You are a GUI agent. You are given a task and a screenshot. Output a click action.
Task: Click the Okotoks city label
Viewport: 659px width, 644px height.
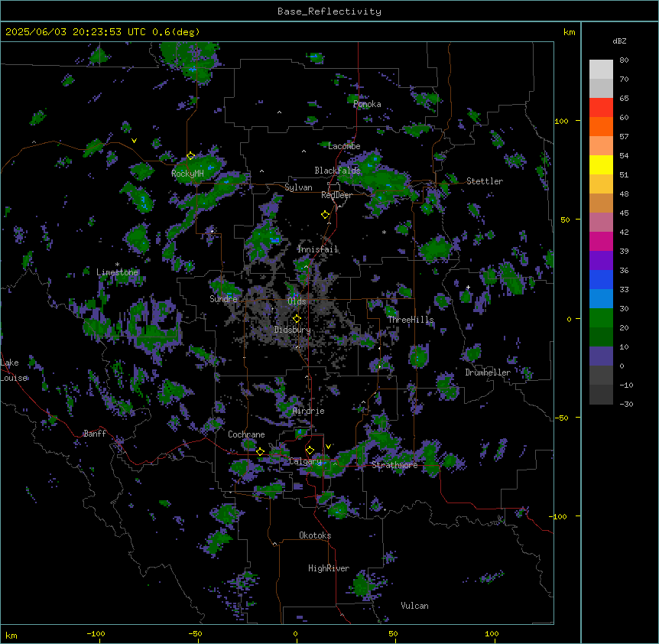[x=315, y=535]
